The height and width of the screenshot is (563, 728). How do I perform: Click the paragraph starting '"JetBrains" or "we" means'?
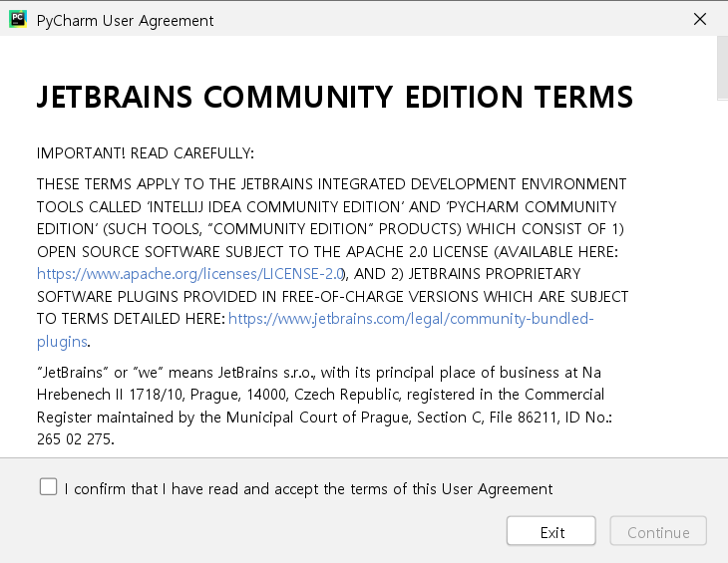[x=324, y=406]
